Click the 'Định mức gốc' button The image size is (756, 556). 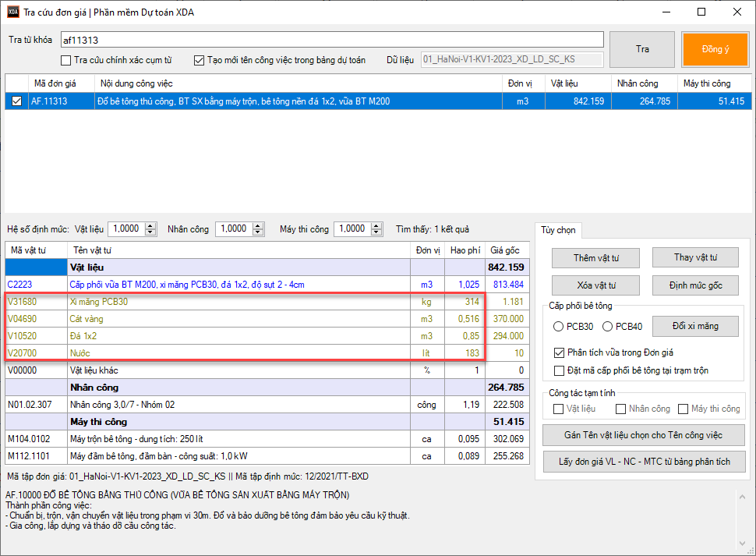coord(695,285)
